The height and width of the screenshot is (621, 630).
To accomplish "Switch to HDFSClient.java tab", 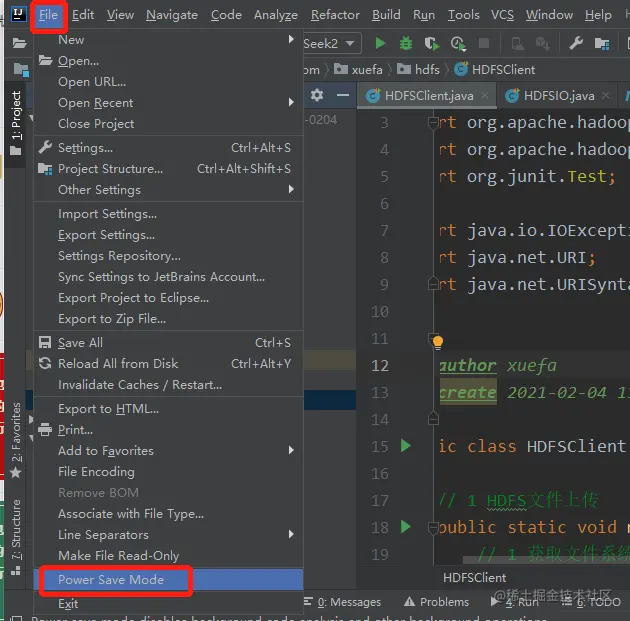I will tap(426, 96).
